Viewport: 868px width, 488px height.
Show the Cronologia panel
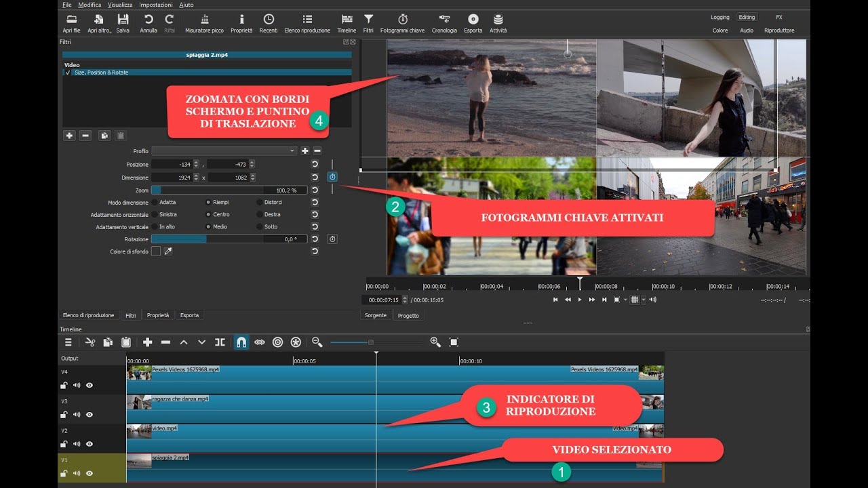click(x=444, y=24)
